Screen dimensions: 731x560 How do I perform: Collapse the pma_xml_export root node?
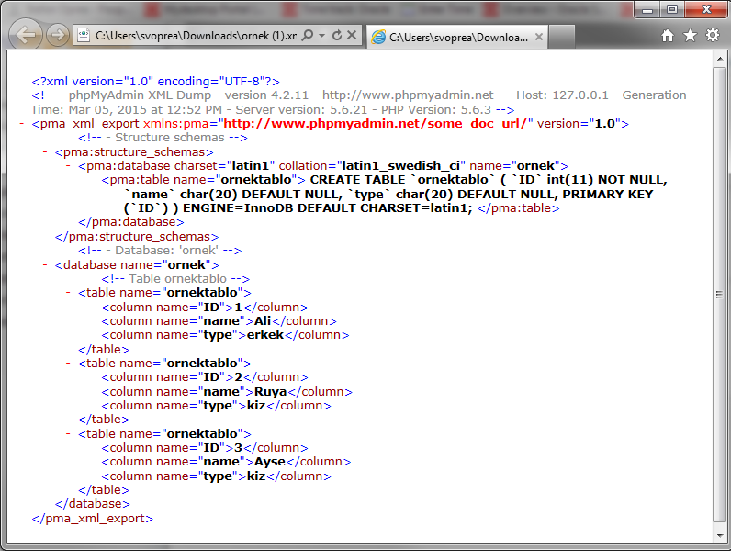21,123
